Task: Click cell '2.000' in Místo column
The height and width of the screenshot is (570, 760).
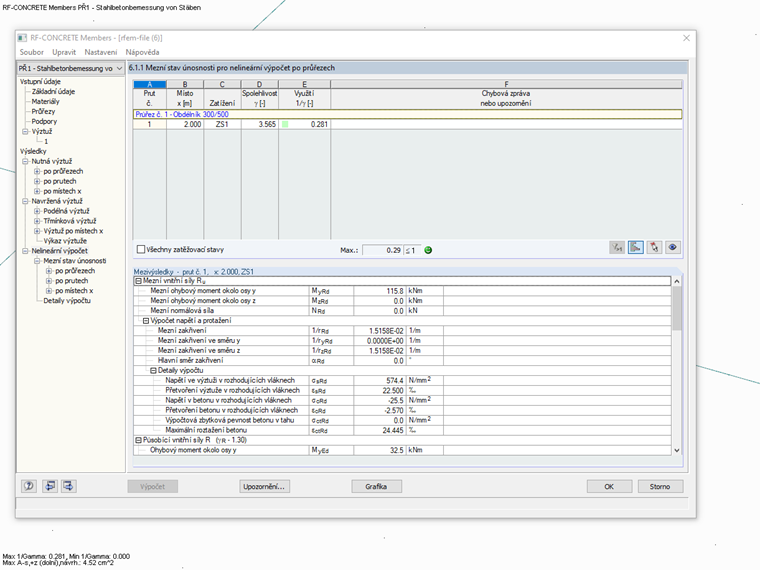Action: (185, 125)
